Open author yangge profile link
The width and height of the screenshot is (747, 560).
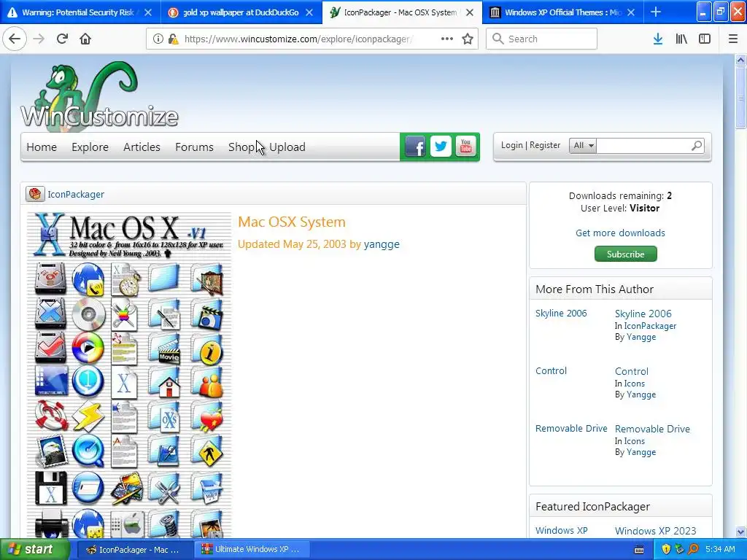[x=382, y=244]
